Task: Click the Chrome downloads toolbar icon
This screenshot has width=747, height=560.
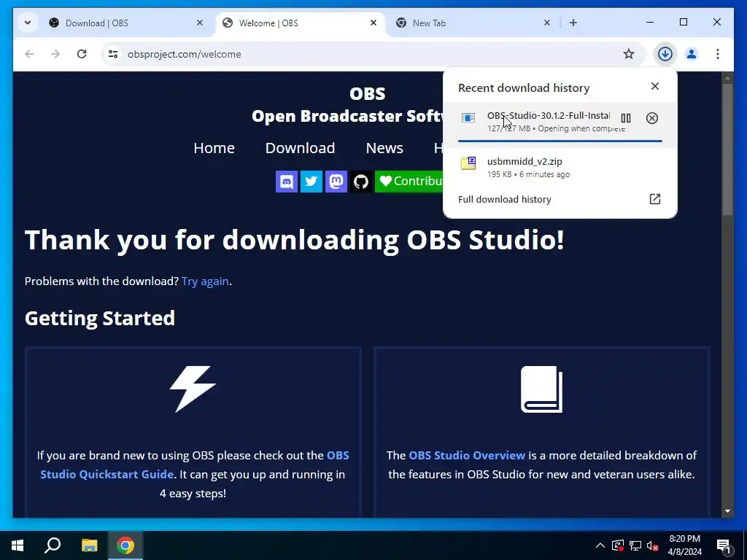Action: [x=665, y=54]
